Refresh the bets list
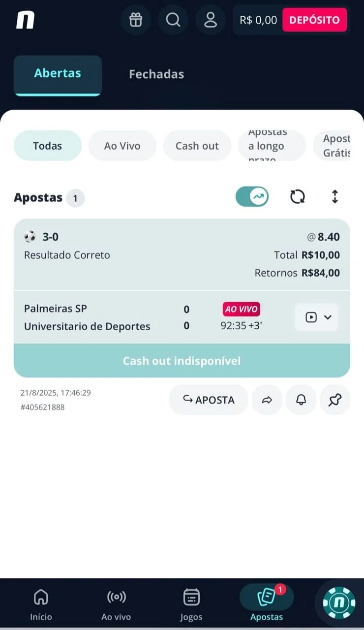364x630 pixels. (297, 196)
